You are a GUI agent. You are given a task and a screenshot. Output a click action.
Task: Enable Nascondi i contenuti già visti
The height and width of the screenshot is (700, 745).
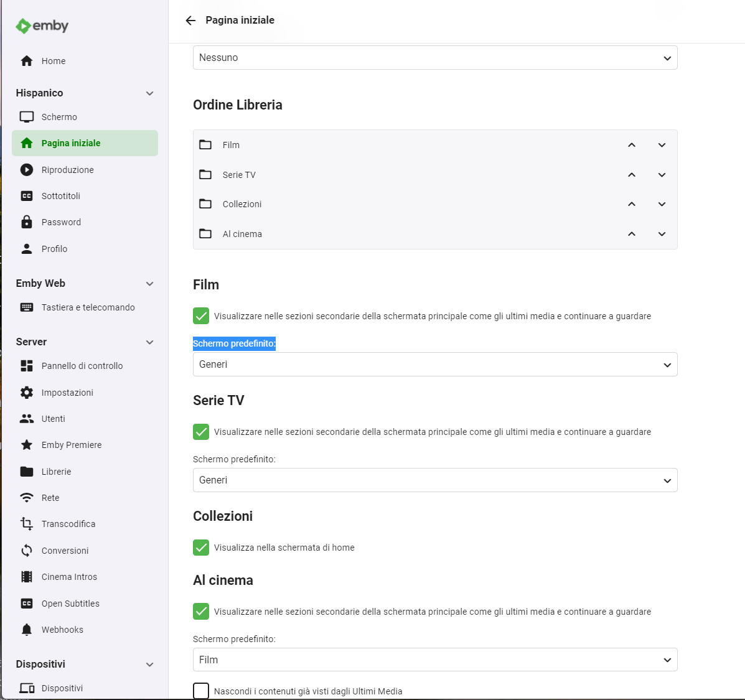[x=201, y=691]
